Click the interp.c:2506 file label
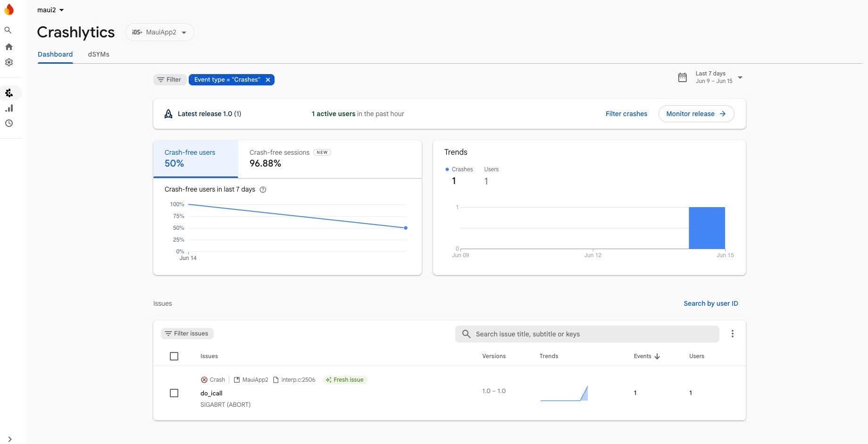 click(294, 380)
